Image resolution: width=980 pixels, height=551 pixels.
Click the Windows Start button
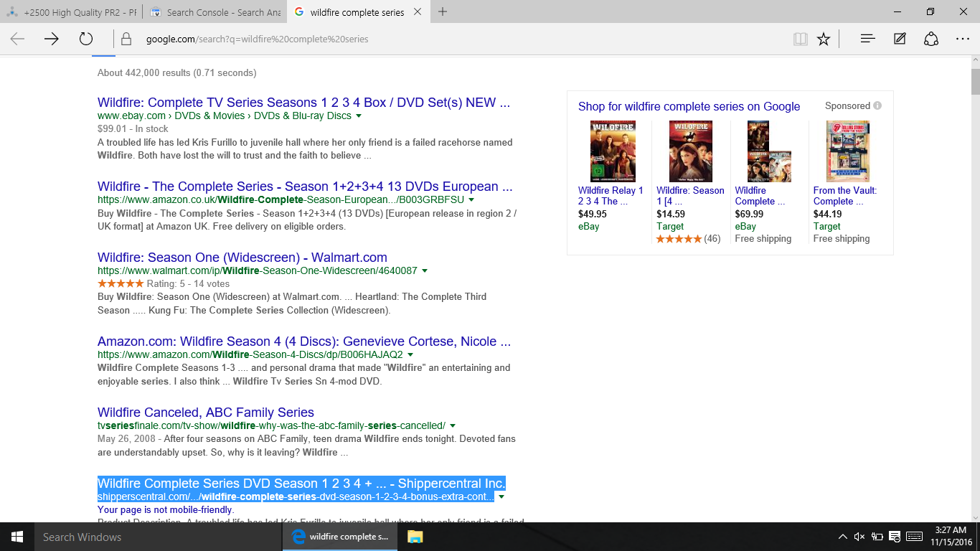[17, 537]
